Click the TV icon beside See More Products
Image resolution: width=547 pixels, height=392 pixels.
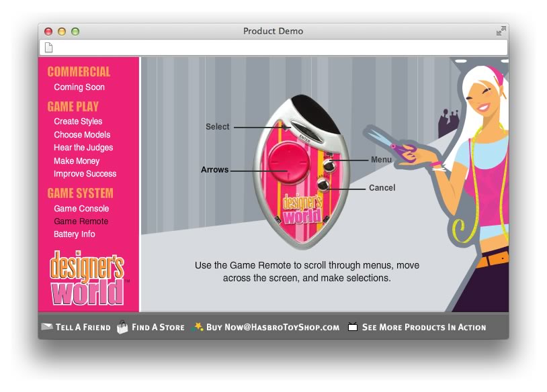pyautogui.click(x=353, y=327)
